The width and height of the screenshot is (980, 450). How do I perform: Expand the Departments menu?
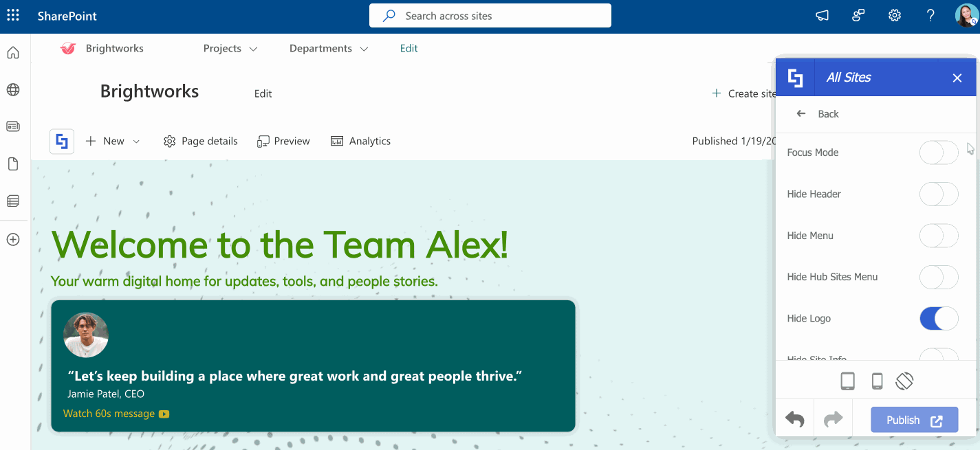click(329, 49)
